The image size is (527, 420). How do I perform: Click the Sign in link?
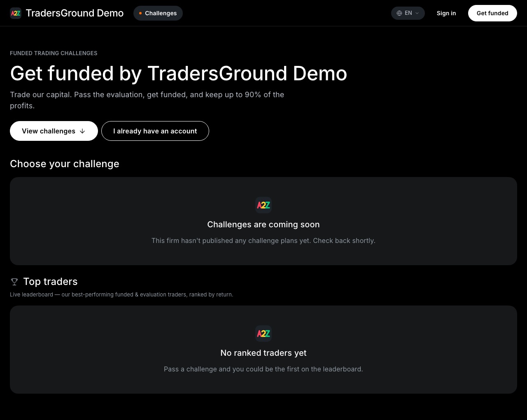(446, 13)
